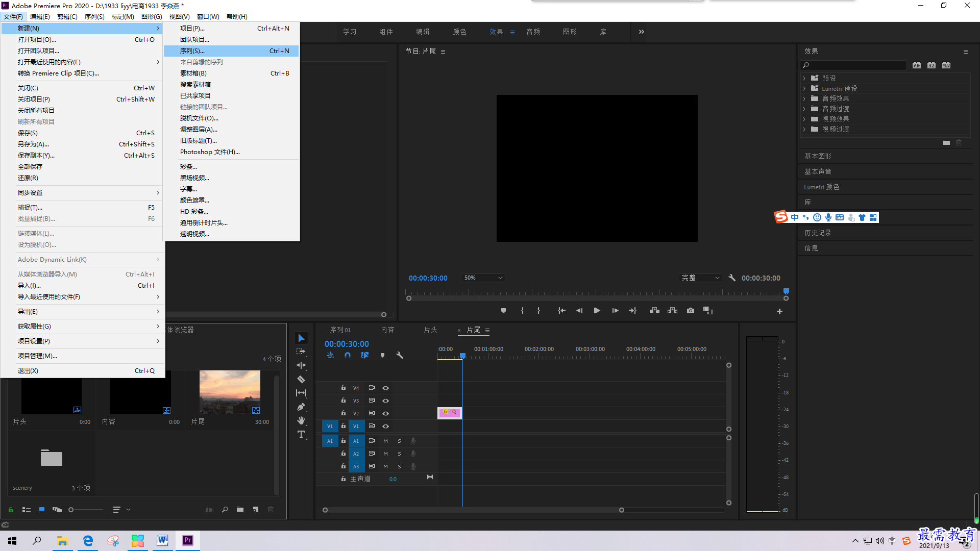
Task: Expand Lumetri 预设 folder
Action: [x=804, y=88]
